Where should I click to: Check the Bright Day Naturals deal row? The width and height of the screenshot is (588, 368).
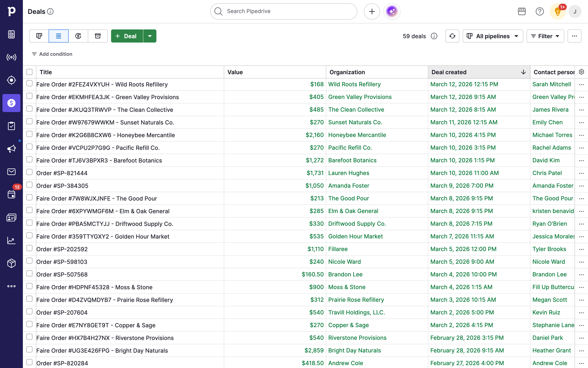pyautogui.click(x=29, y=349)
